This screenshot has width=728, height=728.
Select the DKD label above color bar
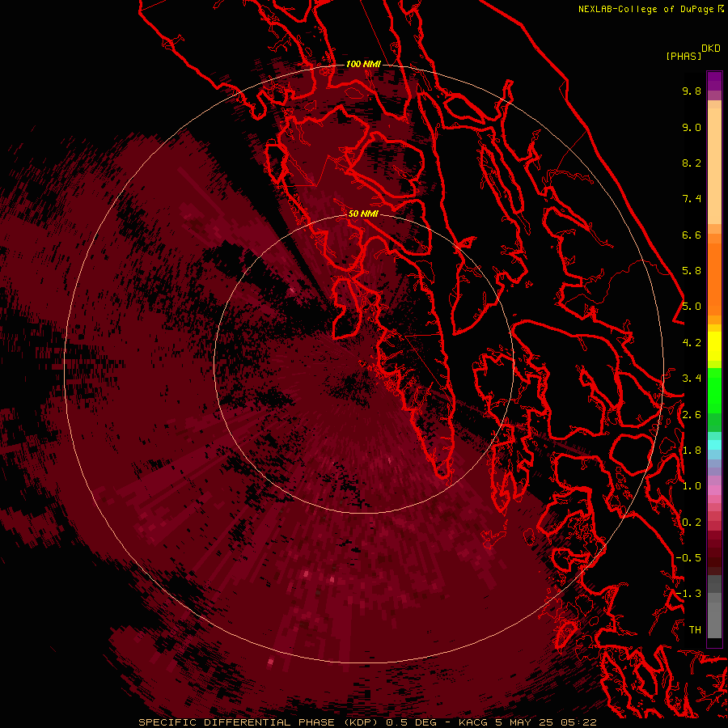coord(711,49)
